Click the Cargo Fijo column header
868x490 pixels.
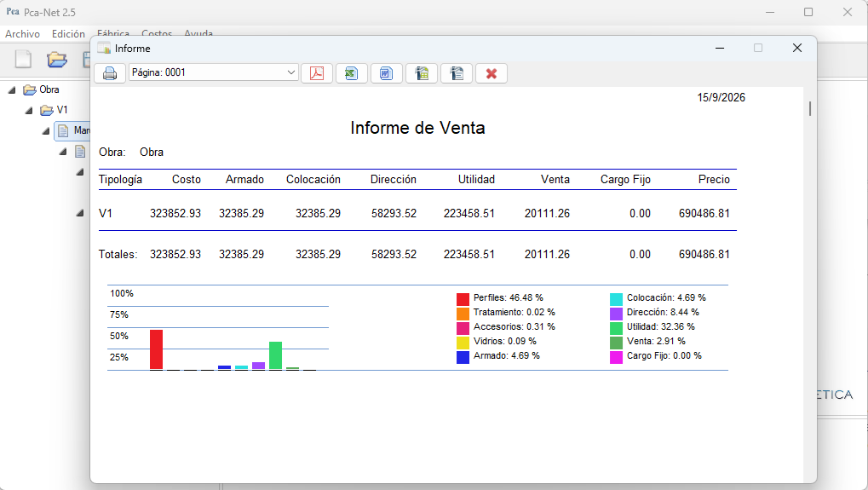625,180
